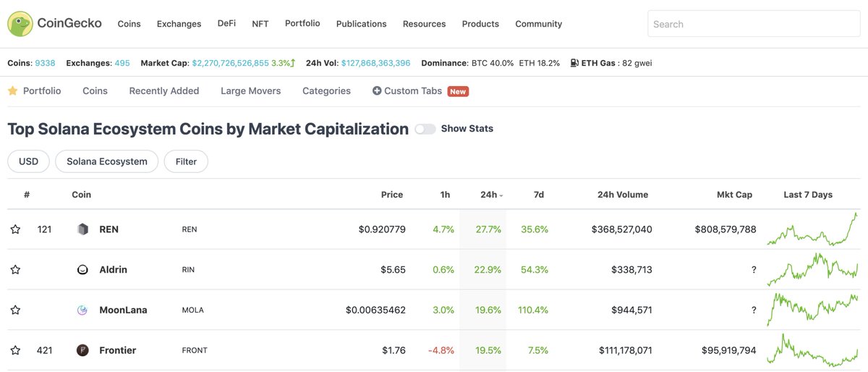This screenshot has height=372, width=868.
Task: Click the total market cap value link
Action: click(230, 63)
